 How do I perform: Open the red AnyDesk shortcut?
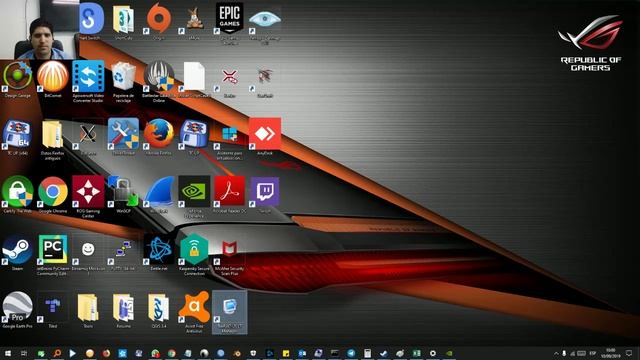[x=265, y=134]
